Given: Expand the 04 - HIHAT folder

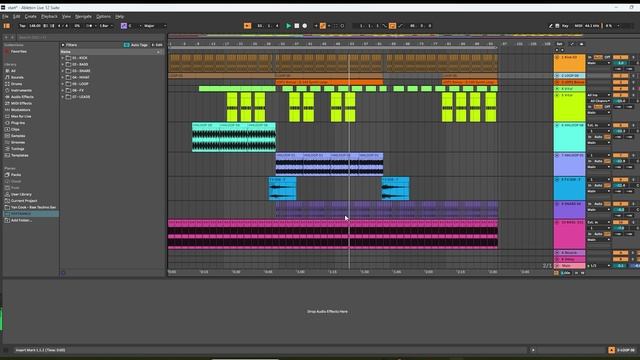Looking at the screenshot, I should click(63, 77).
